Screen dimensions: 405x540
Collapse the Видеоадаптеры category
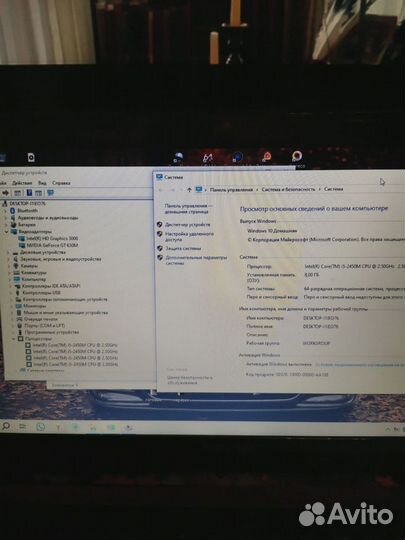click(6, 231)
